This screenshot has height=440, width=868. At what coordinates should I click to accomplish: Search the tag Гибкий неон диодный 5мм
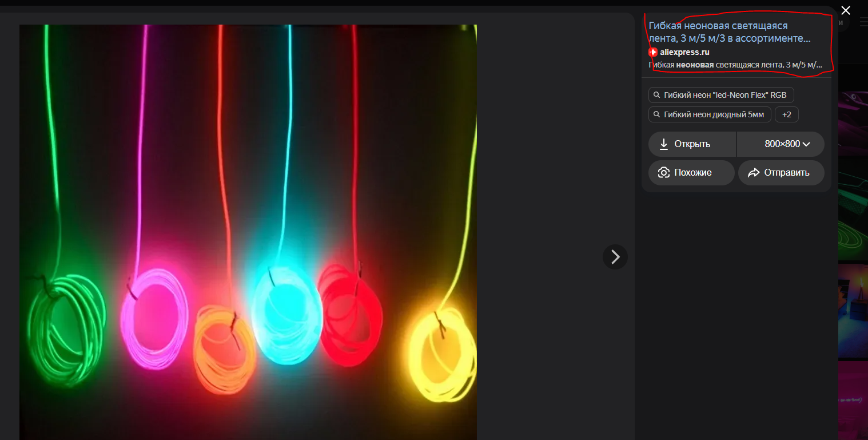click(x=710, y=114)
